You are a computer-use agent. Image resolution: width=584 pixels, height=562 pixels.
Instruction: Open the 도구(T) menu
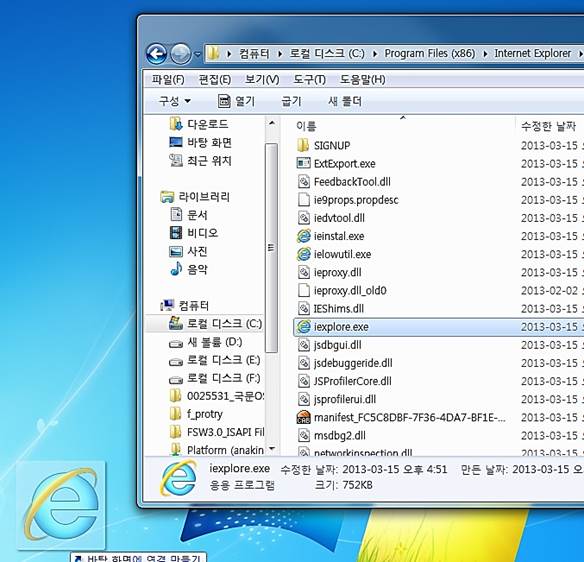[x=310, y=79]
